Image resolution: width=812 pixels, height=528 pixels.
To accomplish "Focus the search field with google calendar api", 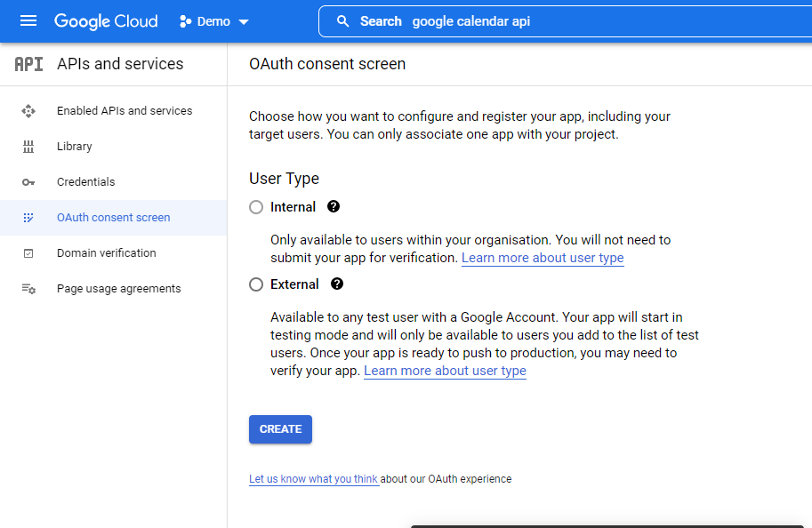I will coord(566,21).
